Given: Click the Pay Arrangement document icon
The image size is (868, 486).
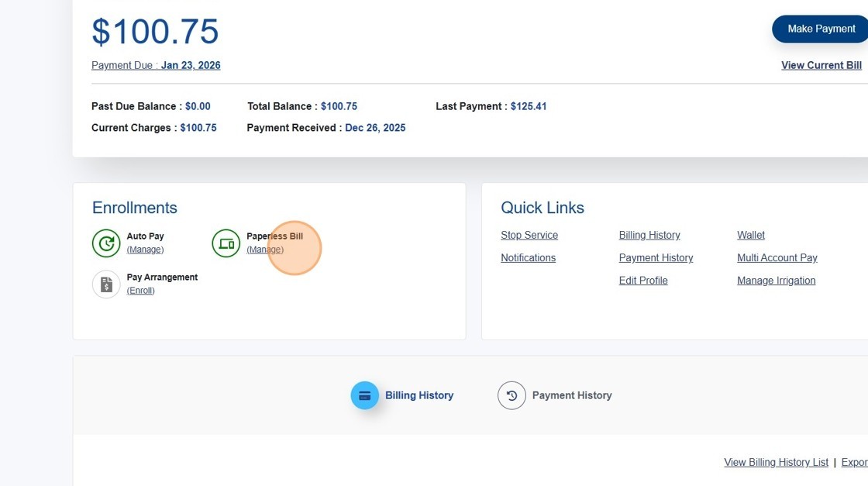Looking at the screenshot, I should click(106, 284).
